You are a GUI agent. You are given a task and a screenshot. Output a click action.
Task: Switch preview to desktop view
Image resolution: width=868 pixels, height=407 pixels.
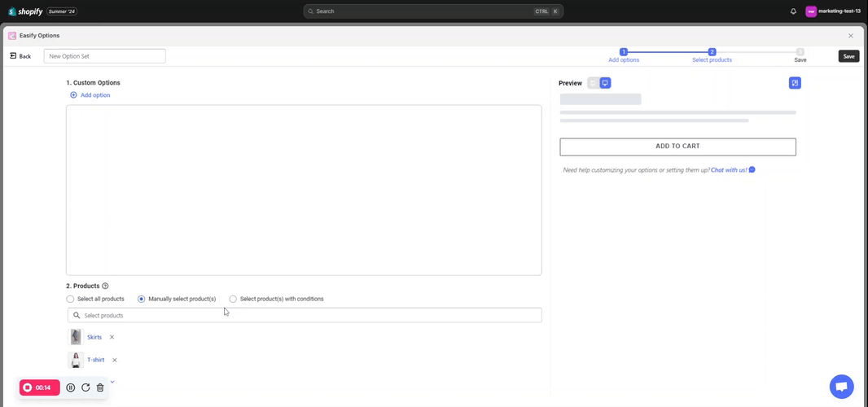605,83
